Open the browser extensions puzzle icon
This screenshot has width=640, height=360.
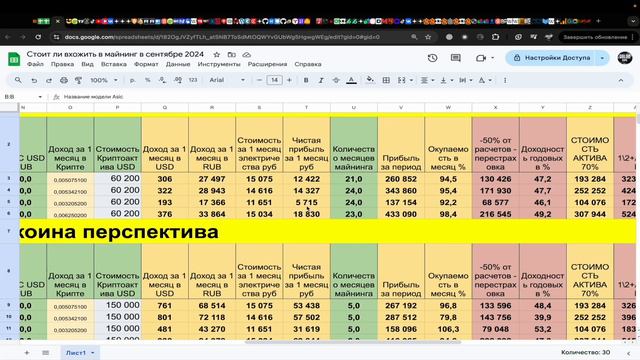[x=496, y=37]
